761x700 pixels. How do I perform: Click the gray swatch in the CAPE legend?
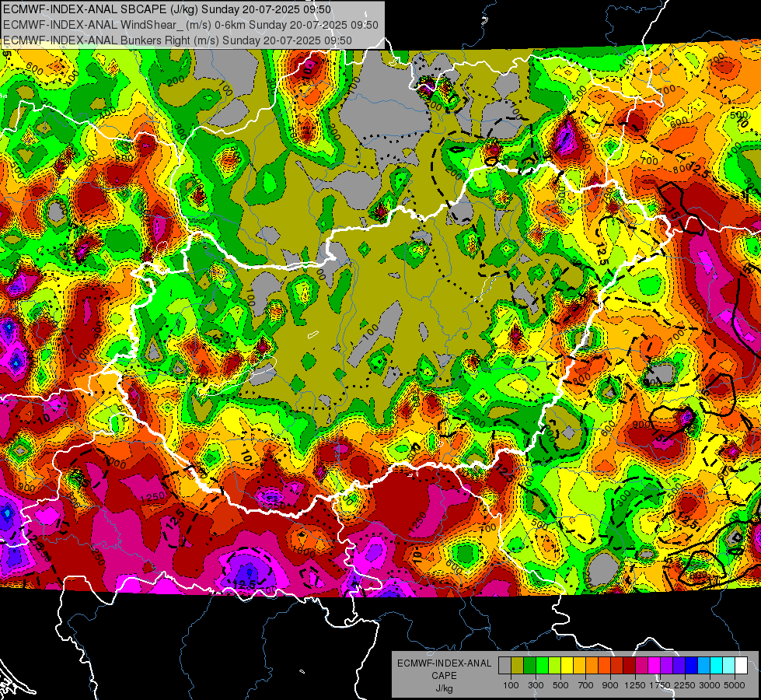pyautogui.click(x=504, y=666)
